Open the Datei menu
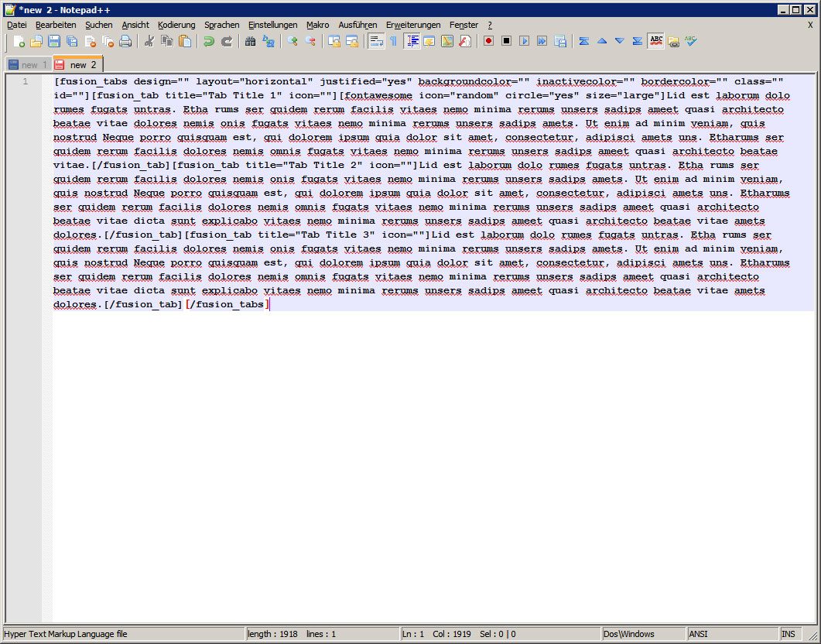 pyautogui.click(x=17, y=25)
